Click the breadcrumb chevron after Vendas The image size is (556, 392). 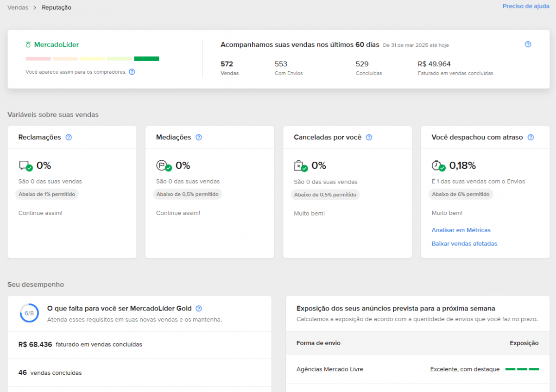tap(35, 8)
